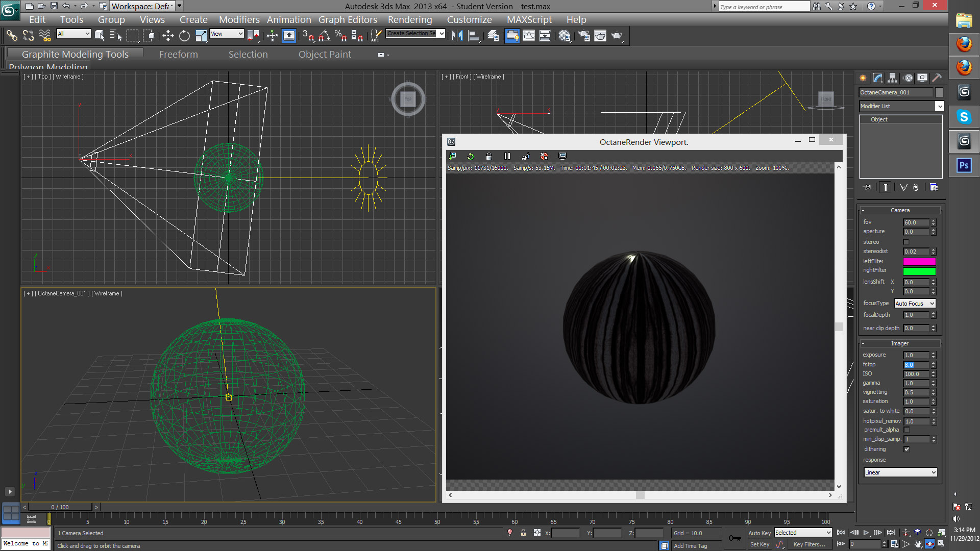Click the magenta leftFilter color swatch
The width and height of the screenshot is (980, 551).
[x=919, y=262]
